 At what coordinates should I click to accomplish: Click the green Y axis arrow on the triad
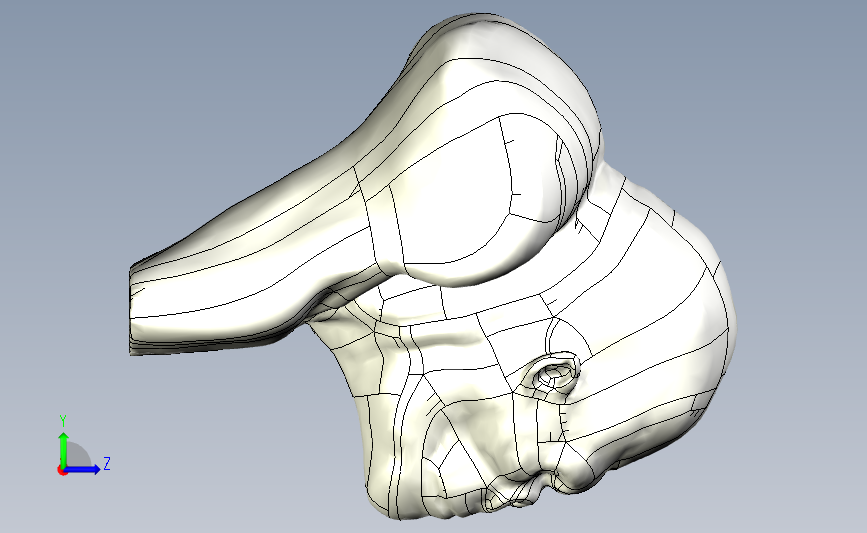pyautogui.click(x=64, y=449)
